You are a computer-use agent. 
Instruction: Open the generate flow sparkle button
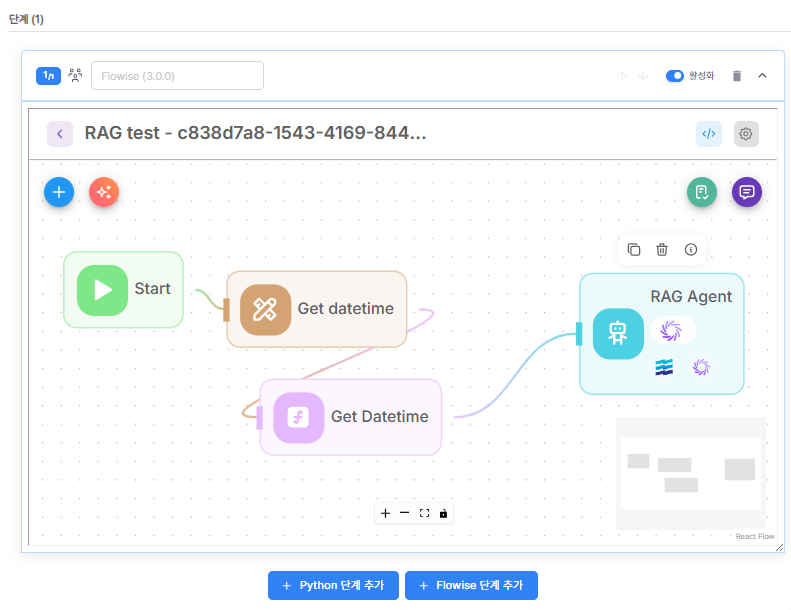[x=104, y=191]
